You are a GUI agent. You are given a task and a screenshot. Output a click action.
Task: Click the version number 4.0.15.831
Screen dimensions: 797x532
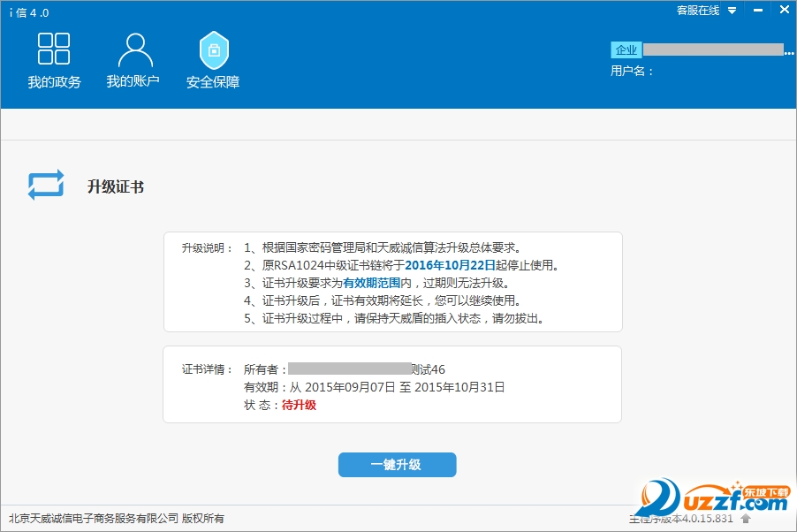coord(707,518)
